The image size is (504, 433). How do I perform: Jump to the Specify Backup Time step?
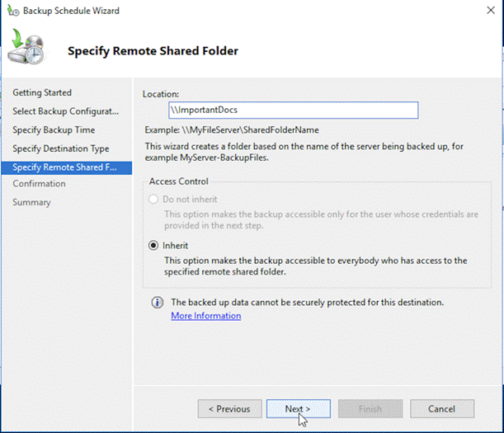(x=54, y=129)
